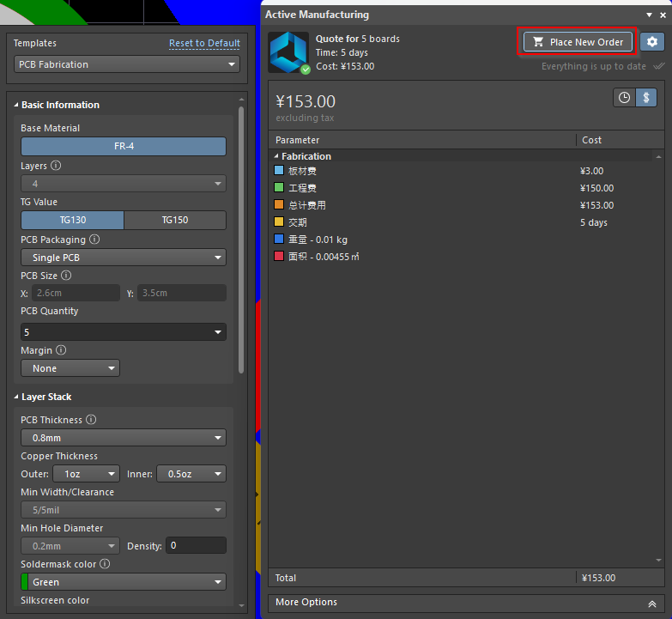The height and width of the screenshot is (619, 672).
Task: Click the Altium manufacturer logo thumbnail
Action: pos(288,52)
